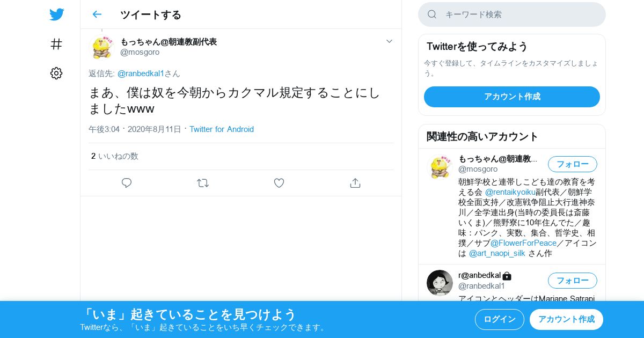This screenshot has height=338, width=644.
Task: Retweet using the retweet arrows icon
Action: point(203,183)
